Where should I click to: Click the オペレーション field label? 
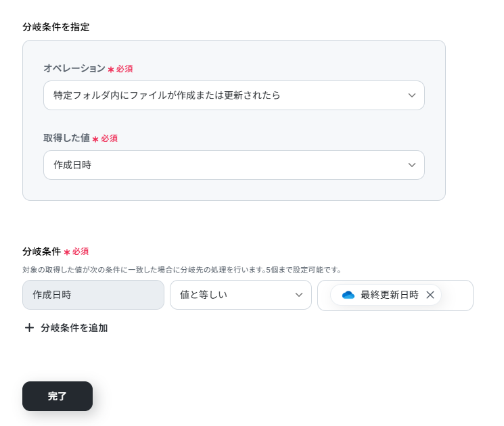pos(74,68)
